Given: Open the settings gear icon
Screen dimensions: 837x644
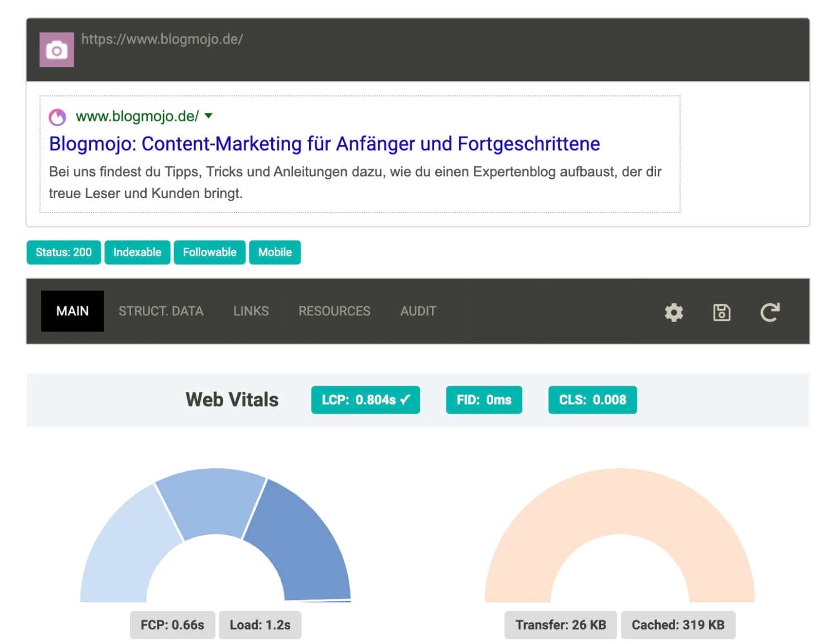Looking at the screenshot, I should (674, 312).
